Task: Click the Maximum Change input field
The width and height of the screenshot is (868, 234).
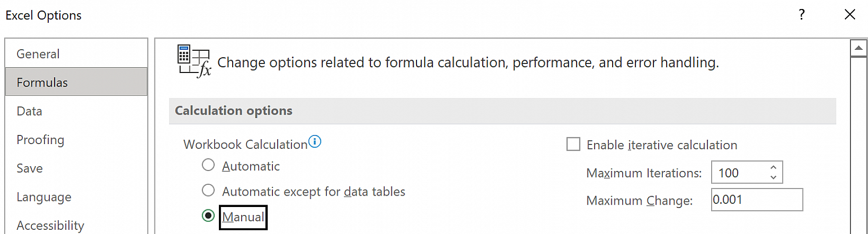Action: pyautogui.click(x=757, y=199)
